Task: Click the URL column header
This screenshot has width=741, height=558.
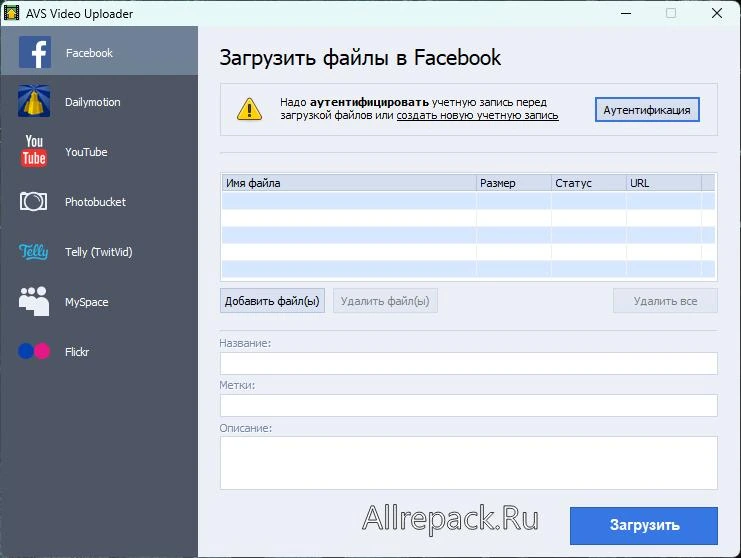Action: [664, 183]
